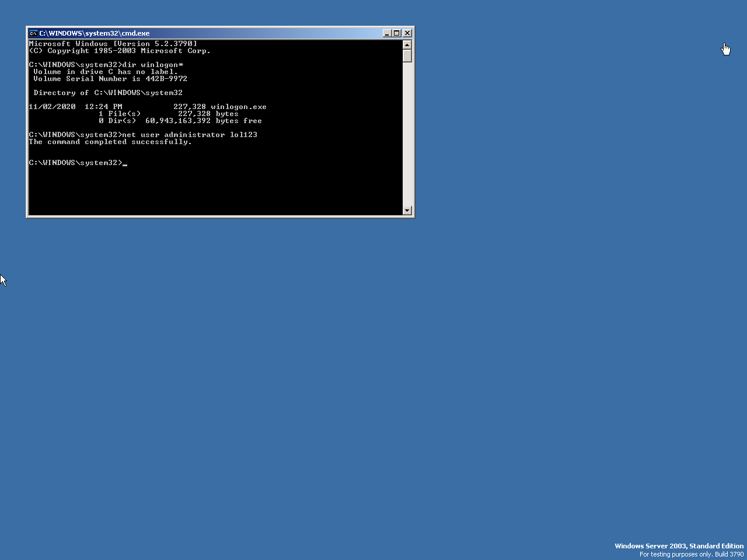Image resolution: width=747 pixels, height=560 pixels.
Task: Click the console scrollbar down arrow
Action: [407, 210]
